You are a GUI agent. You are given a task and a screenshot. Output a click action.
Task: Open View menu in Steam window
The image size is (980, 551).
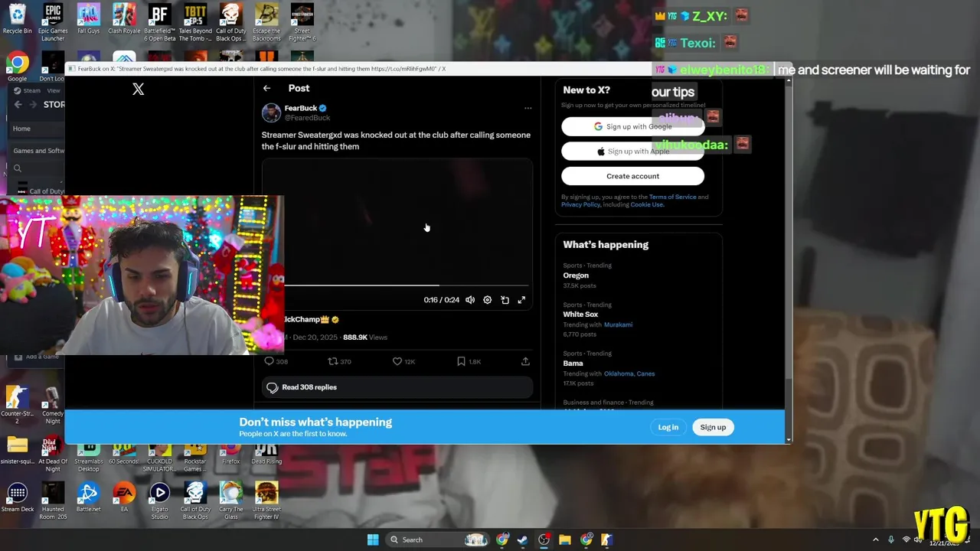point(54,90)
